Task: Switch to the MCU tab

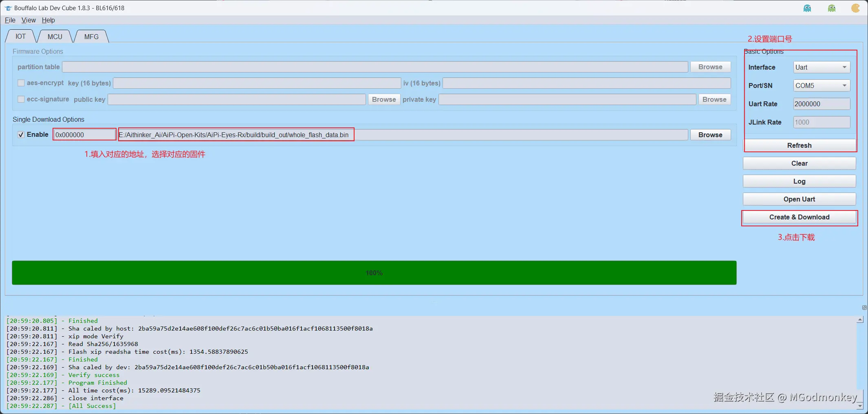Action: [55, 37]
